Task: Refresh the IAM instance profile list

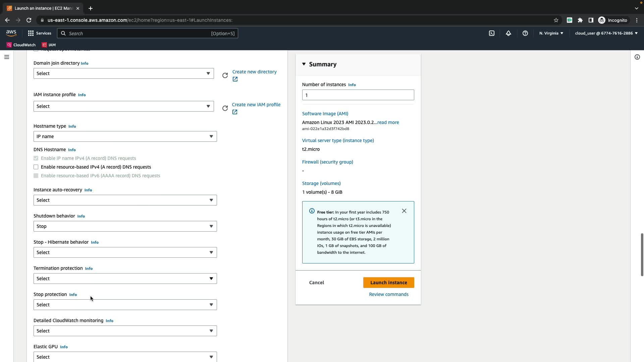Action: pos(225,108)
